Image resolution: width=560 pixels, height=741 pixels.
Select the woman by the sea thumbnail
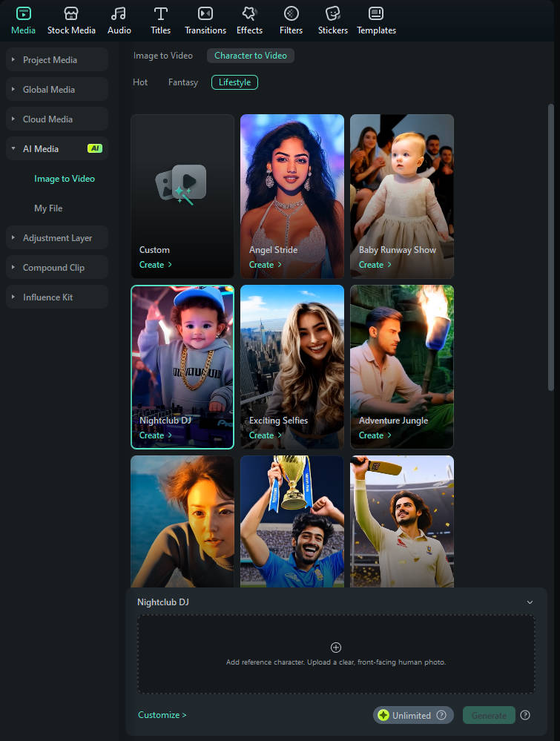point(182,521)
